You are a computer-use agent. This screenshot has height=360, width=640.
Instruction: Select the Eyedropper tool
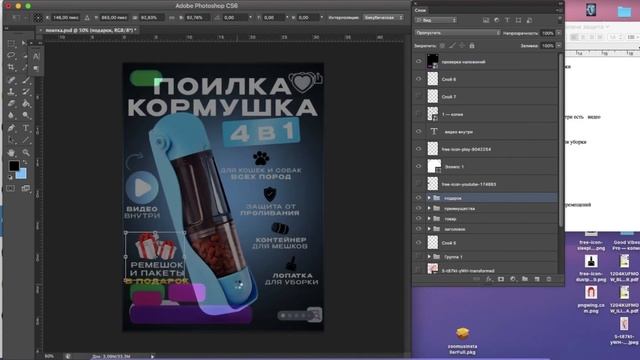click(25, 67)
